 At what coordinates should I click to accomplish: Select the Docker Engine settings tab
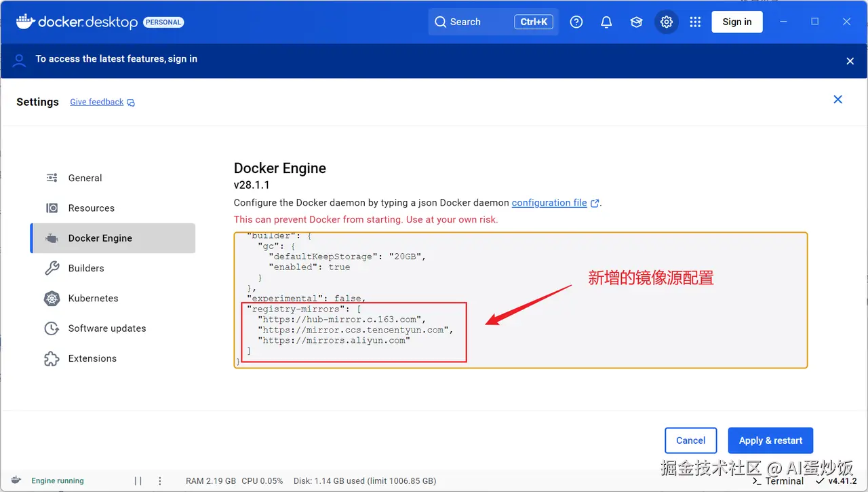tap(113, 238)
